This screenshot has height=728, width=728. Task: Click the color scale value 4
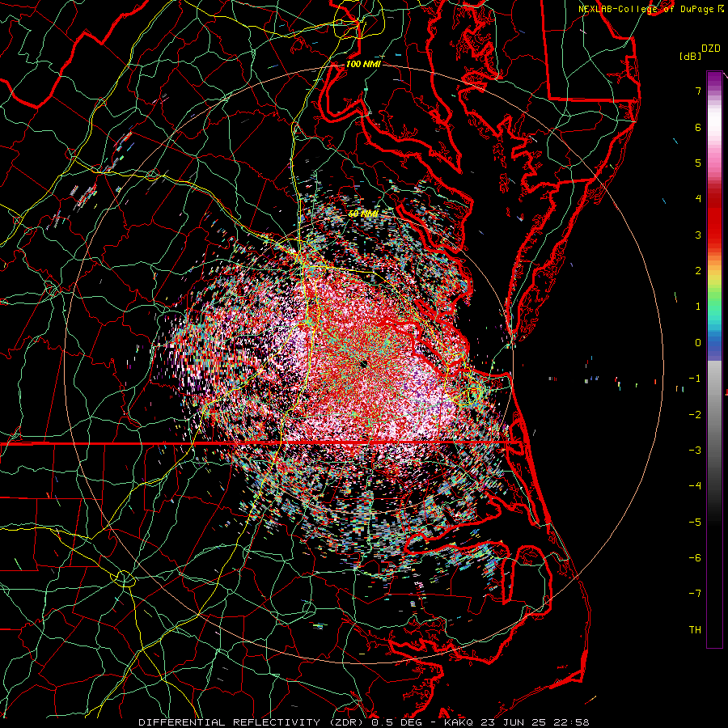(698, 199)
